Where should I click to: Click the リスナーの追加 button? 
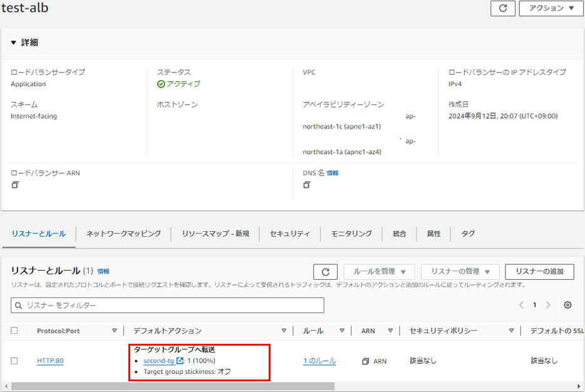(x=539, y=272)
